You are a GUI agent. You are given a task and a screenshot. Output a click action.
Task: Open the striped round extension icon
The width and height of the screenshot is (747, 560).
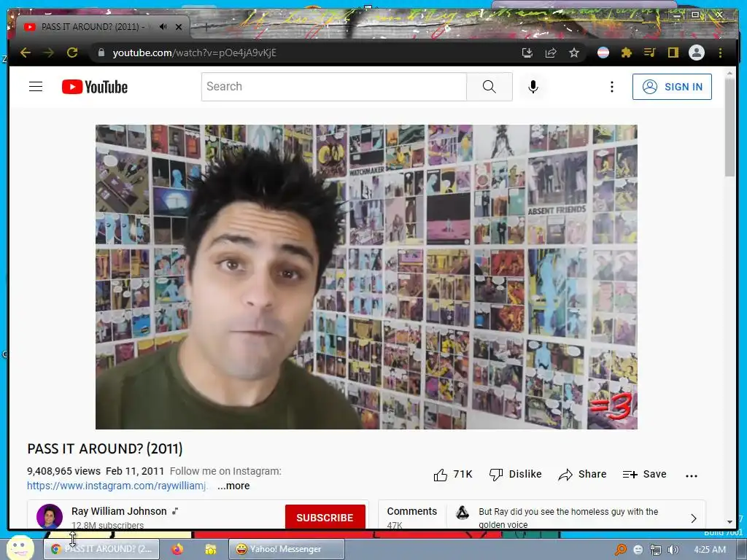coord(603,52)
